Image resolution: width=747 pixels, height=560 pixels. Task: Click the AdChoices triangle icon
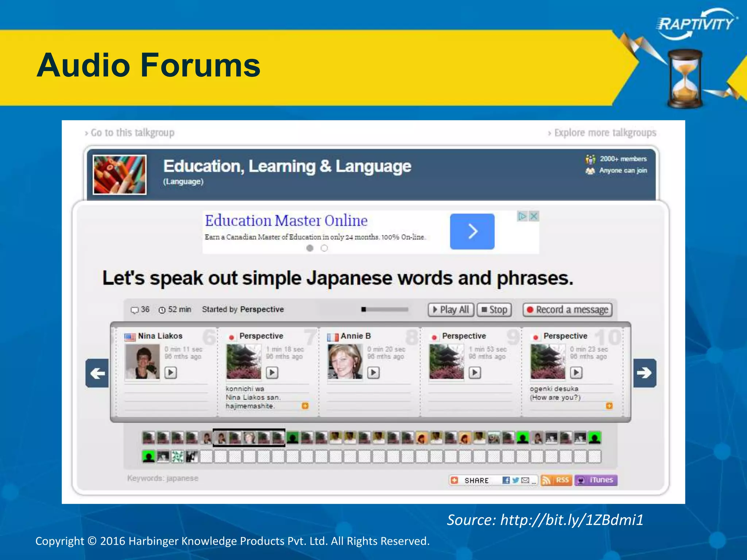(x=523, y=216)
